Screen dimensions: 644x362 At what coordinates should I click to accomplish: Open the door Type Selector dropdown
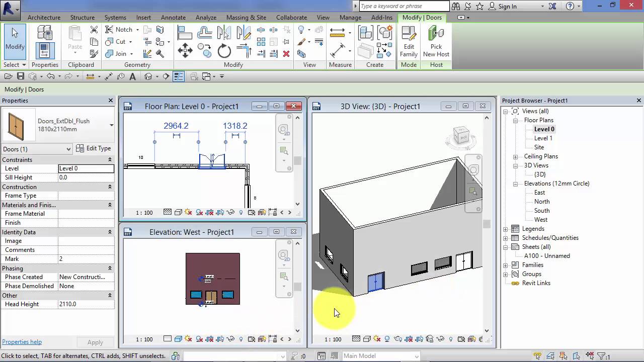(x=111, y=125)
